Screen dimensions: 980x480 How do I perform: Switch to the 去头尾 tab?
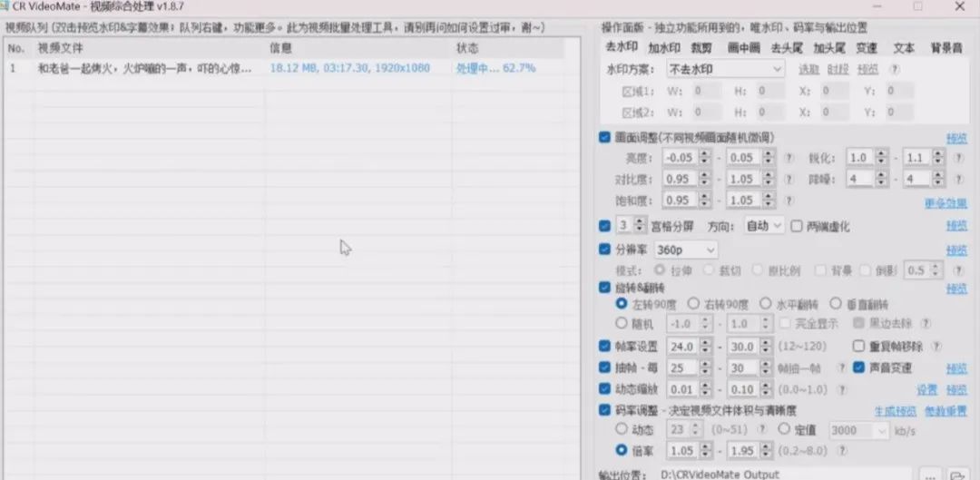(787, 48)
